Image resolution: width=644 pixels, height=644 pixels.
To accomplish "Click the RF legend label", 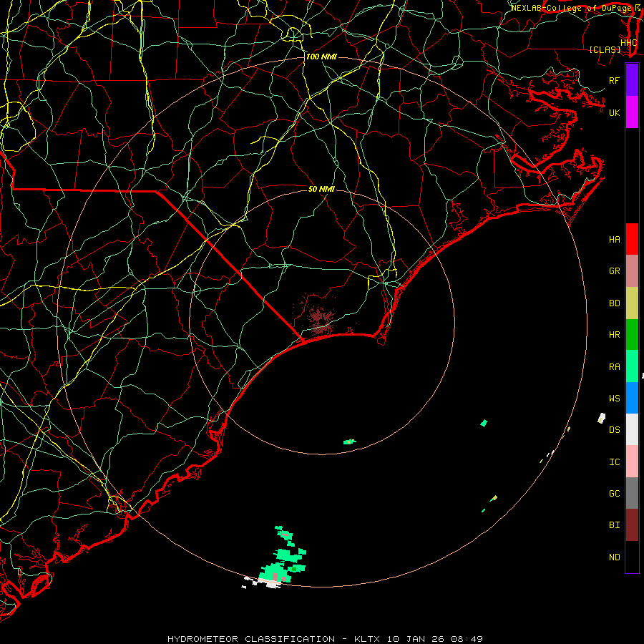I will point(614,80).
